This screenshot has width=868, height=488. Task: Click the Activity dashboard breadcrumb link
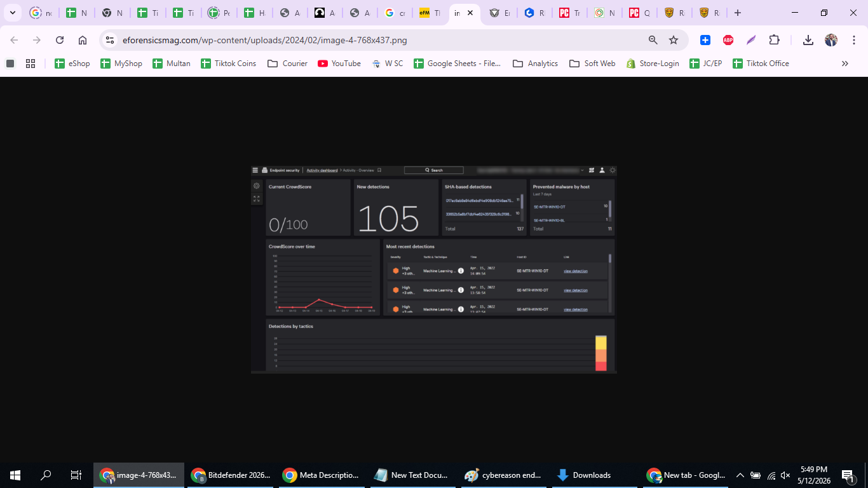point(322,170)
